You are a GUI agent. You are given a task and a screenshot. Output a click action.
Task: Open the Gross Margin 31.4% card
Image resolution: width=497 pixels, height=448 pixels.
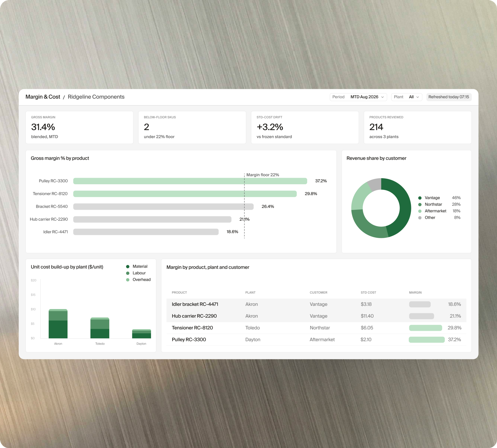click(x=79, y=127)
